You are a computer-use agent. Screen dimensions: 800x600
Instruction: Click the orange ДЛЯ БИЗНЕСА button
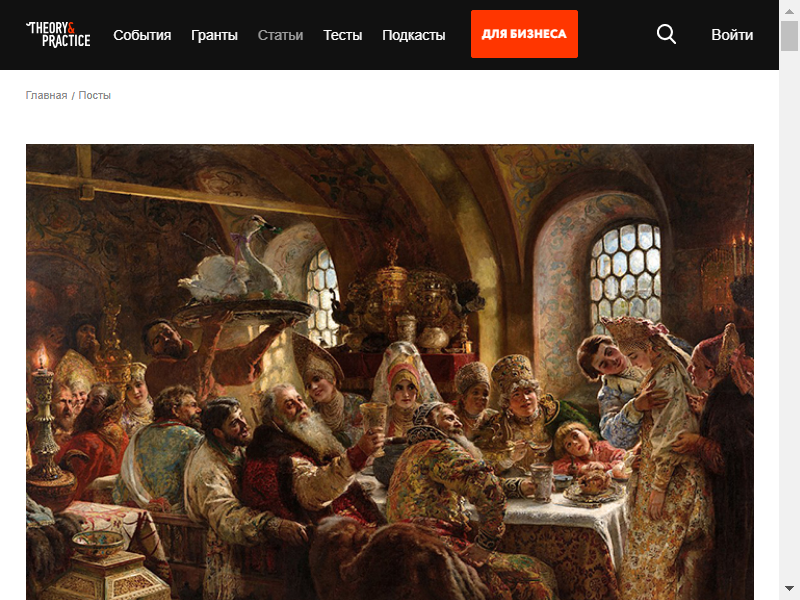[x=524, y=34]
